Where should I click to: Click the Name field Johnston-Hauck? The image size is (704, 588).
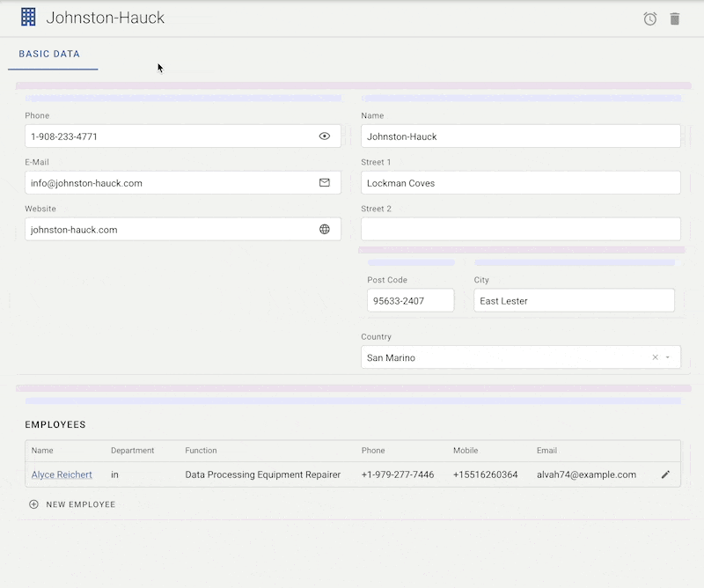click(520, 136)
